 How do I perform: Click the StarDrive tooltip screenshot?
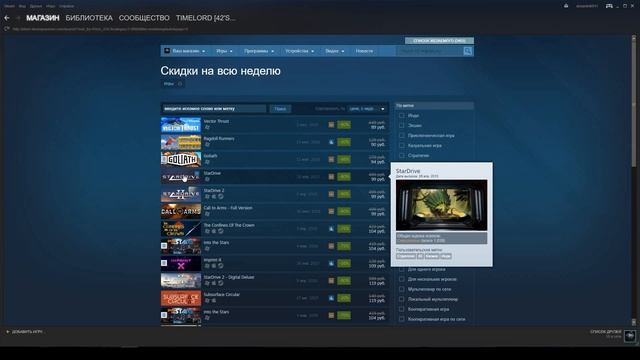pyautogui.click(x=441, y=205)
